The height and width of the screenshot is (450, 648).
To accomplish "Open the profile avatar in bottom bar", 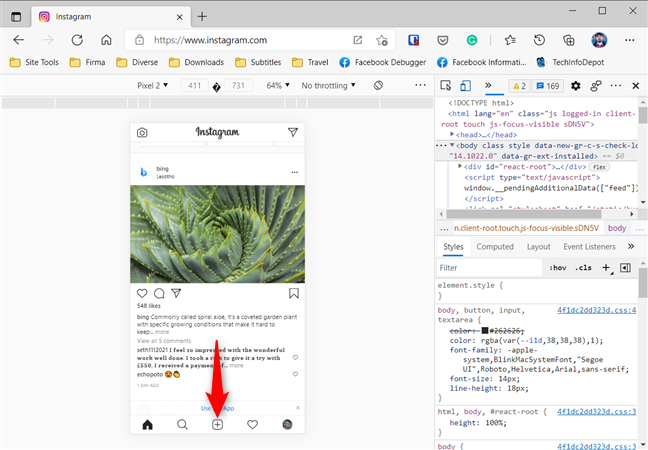I will click(287, 424).
